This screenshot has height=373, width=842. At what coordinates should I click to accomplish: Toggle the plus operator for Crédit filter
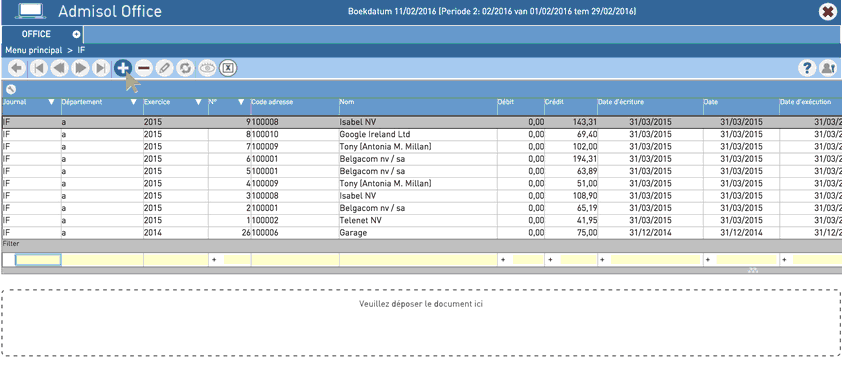click(x=550, y=260)
